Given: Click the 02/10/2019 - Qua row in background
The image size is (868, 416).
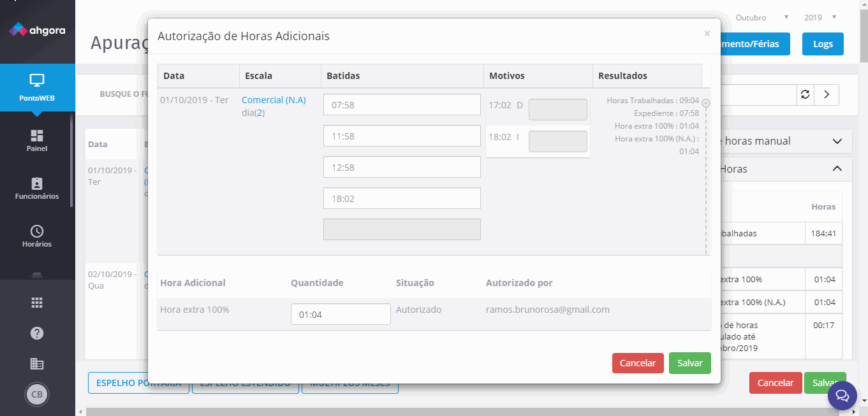Looking at the screenshot, I should pyautogui.click(x=112, y=280).
